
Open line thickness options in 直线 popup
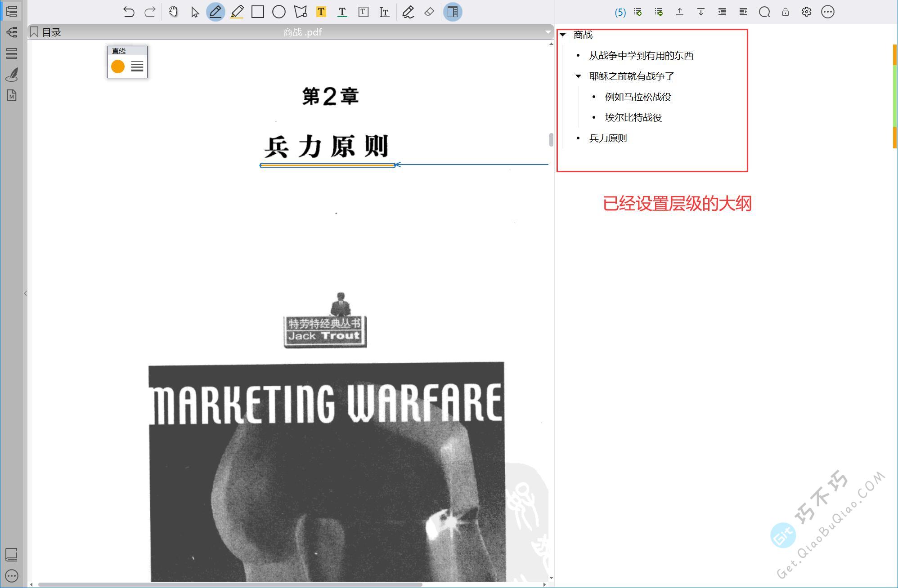pos(137,67)
